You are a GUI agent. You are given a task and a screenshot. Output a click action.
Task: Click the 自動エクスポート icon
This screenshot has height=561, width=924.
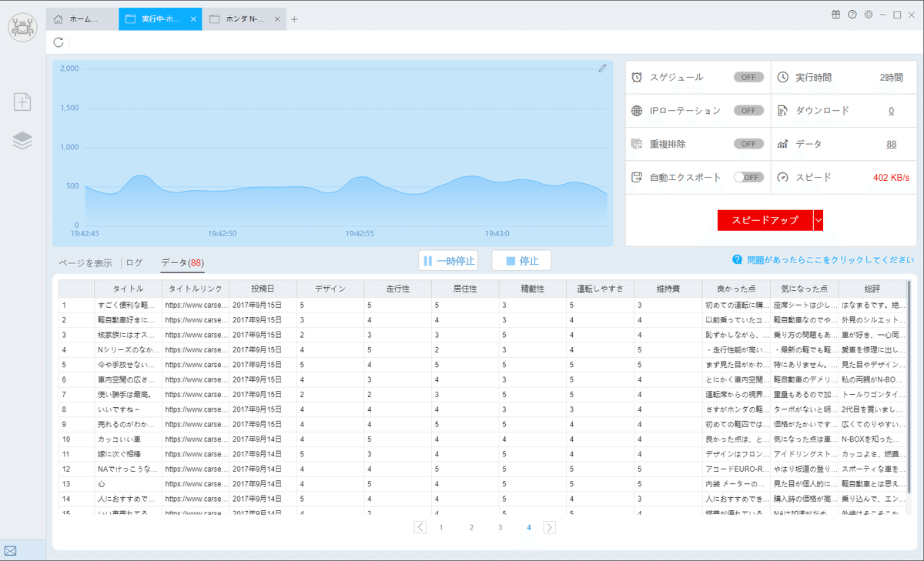(x=637, y=177)
